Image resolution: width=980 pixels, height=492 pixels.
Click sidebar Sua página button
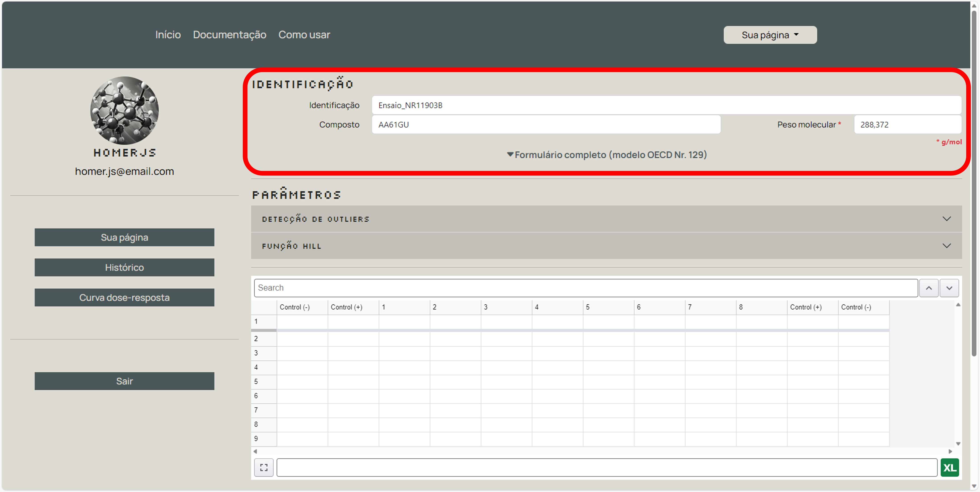pyautogui.click(x=125, y=237)
